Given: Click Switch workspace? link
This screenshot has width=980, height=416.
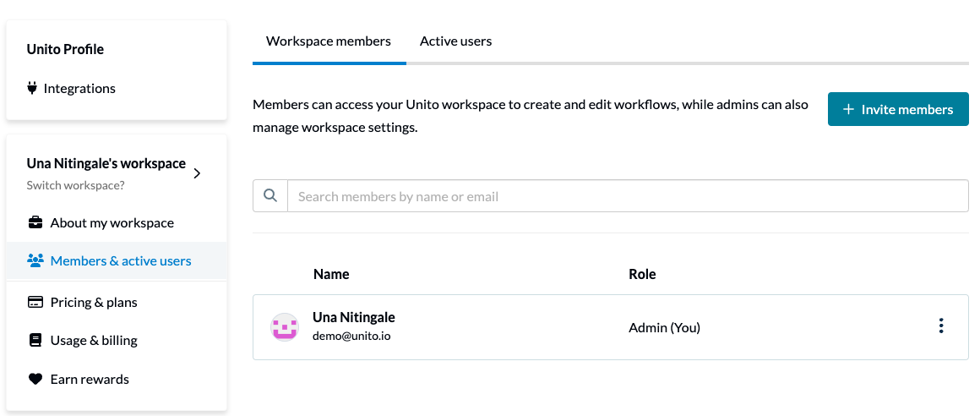Looking at the screenshot, I should tap(76, 186).
